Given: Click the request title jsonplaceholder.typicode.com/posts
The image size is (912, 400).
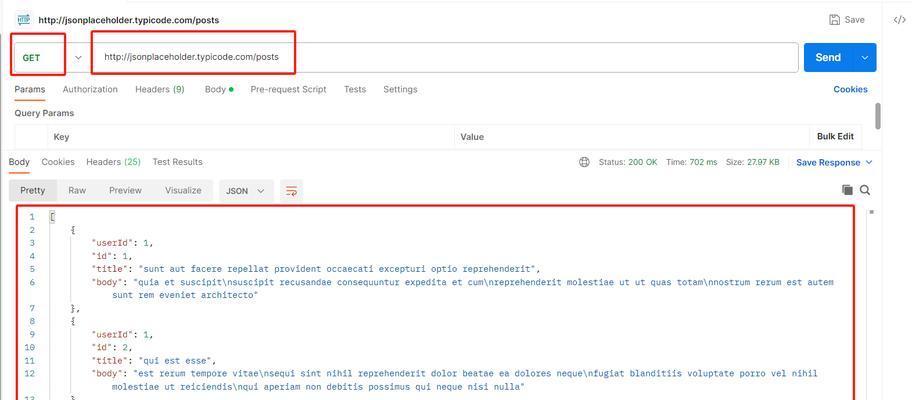Looking at the screenshot, I should (129, 20).
